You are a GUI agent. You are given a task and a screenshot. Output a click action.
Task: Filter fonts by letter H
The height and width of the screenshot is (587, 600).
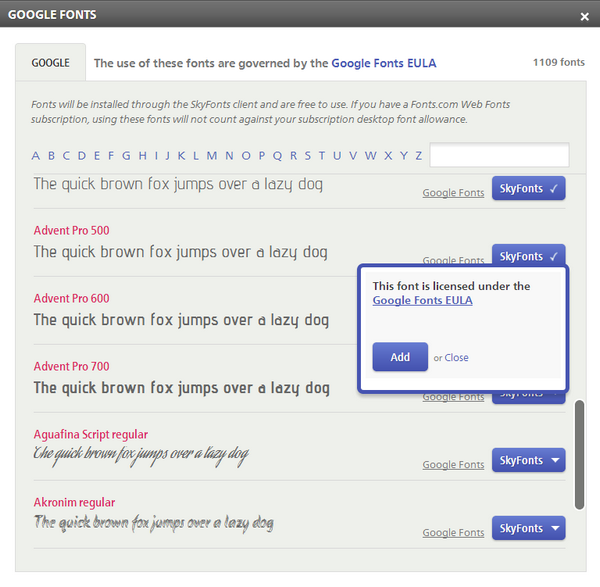point(142,156)
